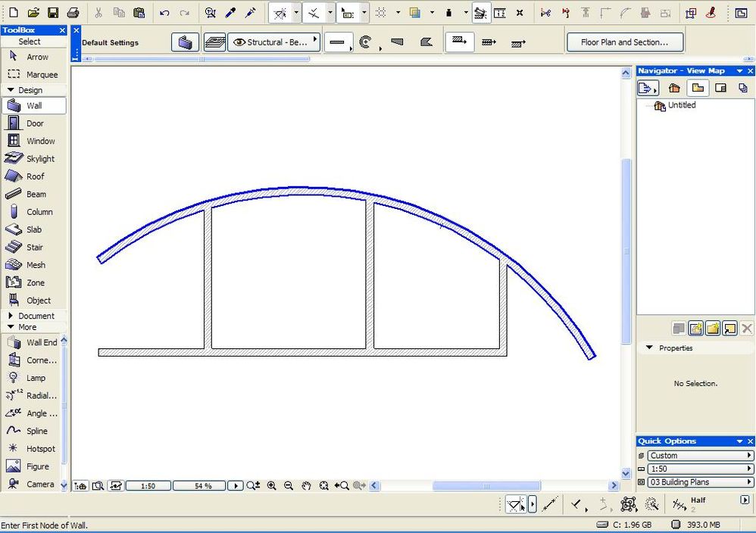Screen dimensions: 756x533
Task: Open the zoom percentage arrow next to 54 %
Action: click(236, 486)
